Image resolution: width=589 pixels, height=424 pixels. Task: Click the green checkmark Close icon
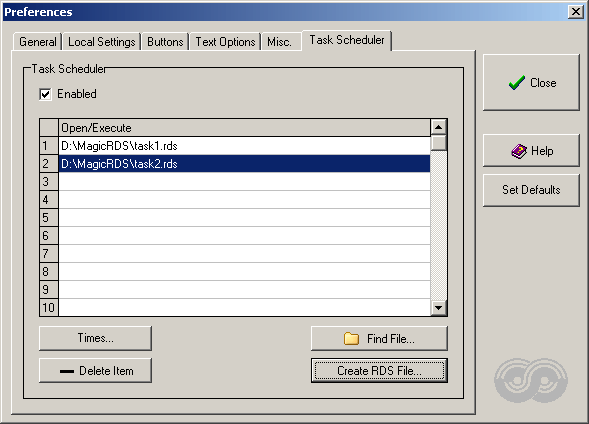coord(517,82)
